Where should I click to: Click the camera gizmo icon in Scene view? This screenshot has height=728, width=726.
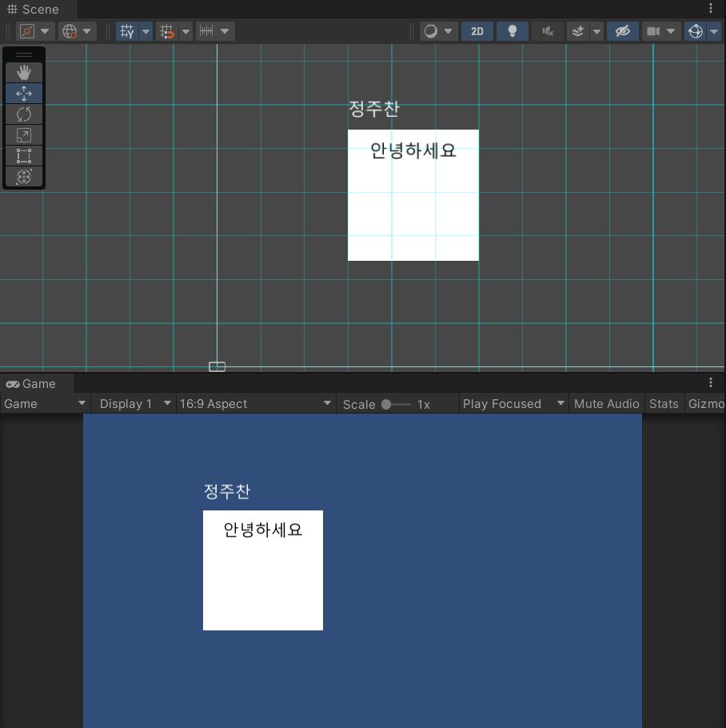(217, 366)
